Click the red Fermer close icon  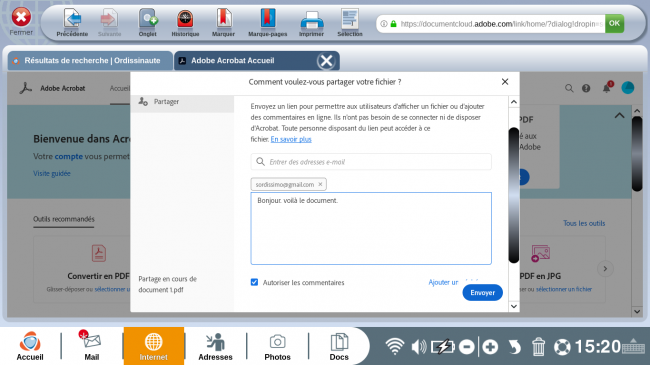point(21,17)
